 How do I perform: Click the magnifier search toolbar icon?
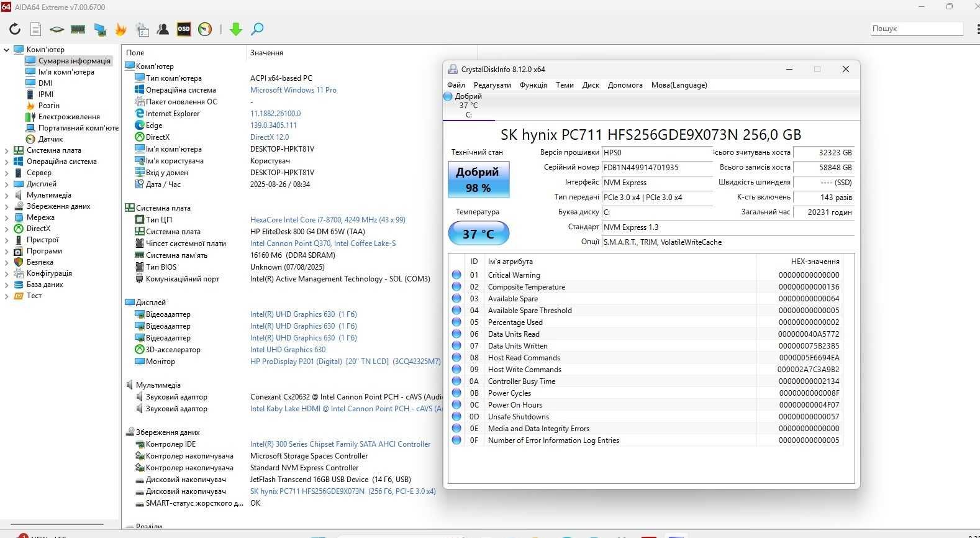coord(257,29)
